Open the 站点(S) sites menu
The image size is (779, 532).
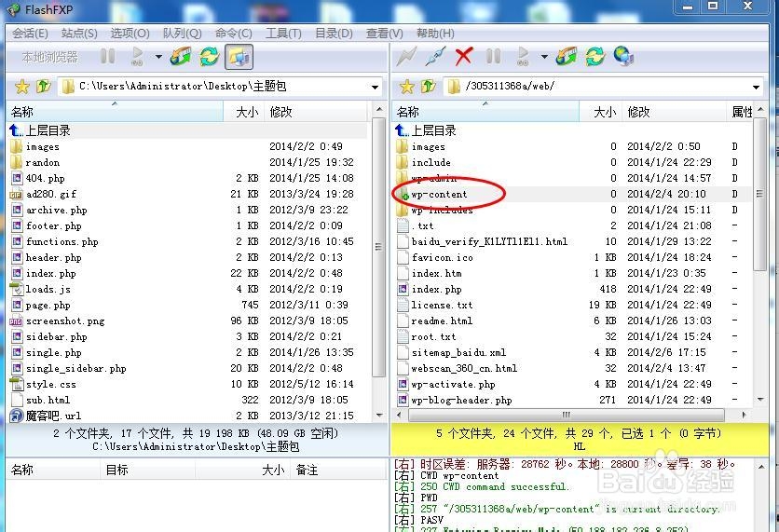click(x=79, y=34)
